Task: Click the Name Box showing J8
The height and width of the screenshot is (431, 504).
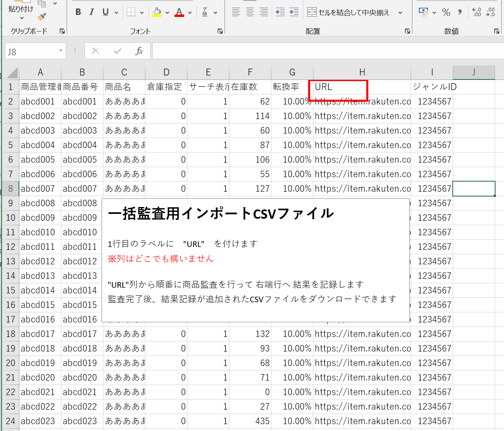Action: coord(31,51)
